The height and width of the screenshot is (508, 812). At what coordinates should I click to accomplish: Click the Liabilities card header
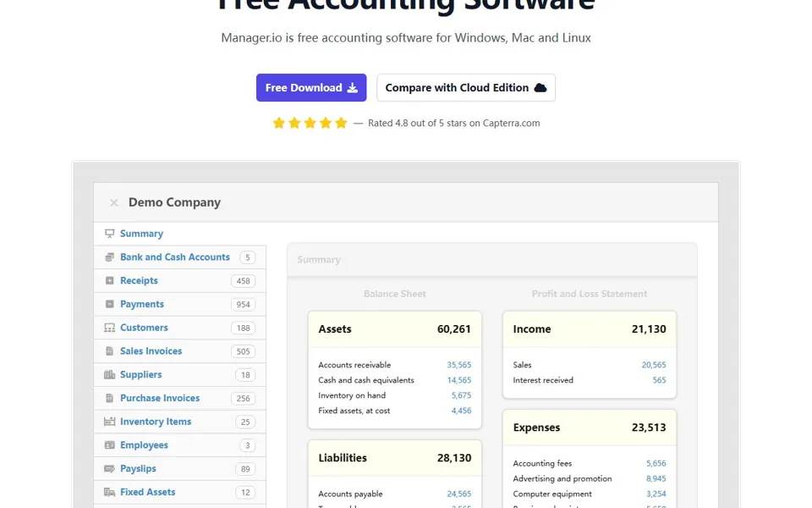pos(395,458)
